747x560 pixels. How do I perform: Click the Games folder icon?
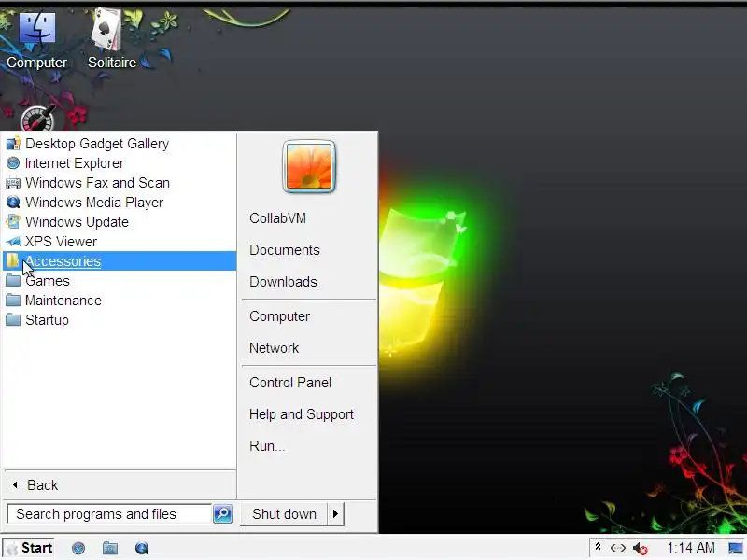click(13, 281)
